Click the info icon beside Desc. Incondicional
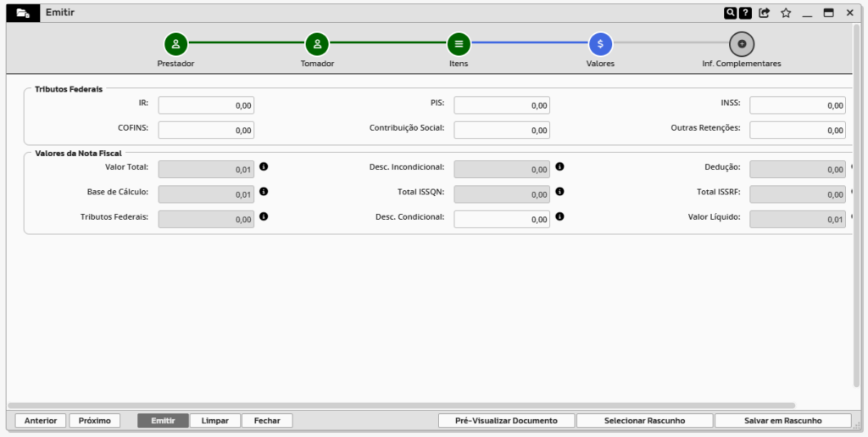Image resolution: width=868 pixels, height=437 pixels. (559, 168)
